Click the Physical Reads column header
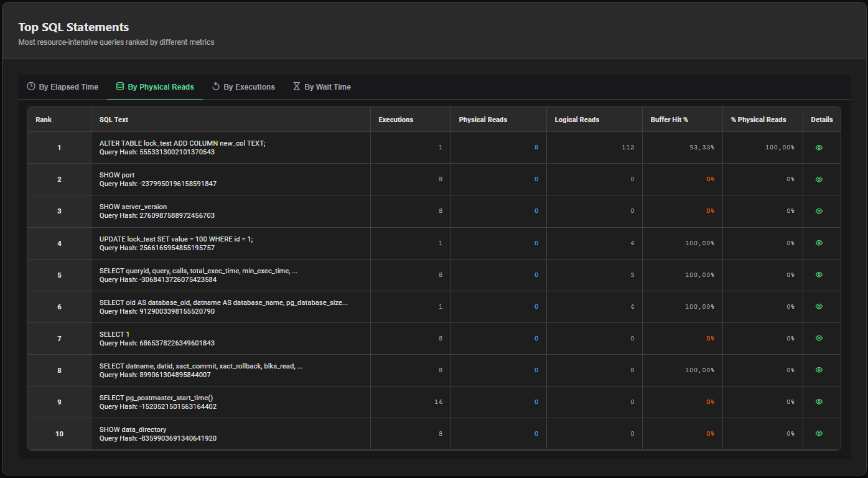The image size is (868, 478). point(498,119)
